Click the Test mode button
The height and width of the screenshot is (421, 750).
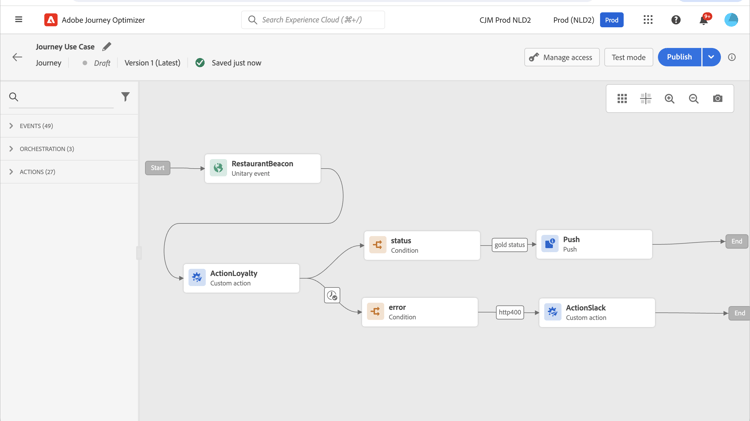click(x=628, y=57)
